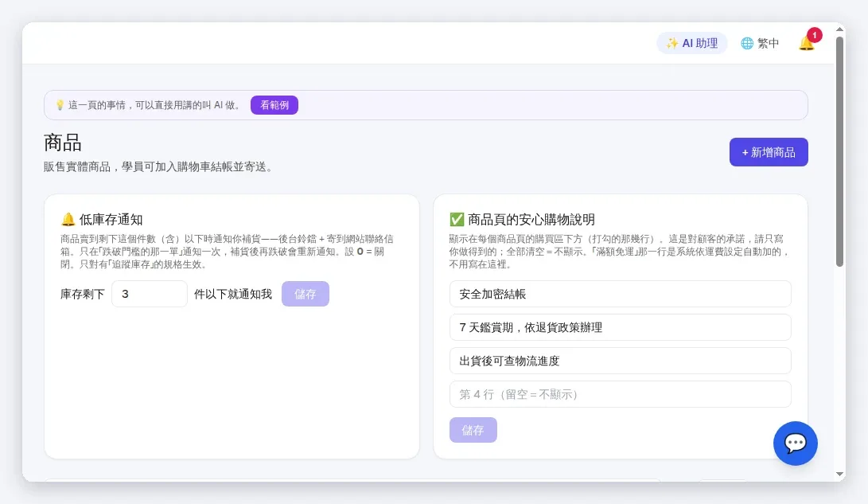Click the lightbulb tip icon
Viewport: 868px width, 504px height.
[x=60, y=105]
